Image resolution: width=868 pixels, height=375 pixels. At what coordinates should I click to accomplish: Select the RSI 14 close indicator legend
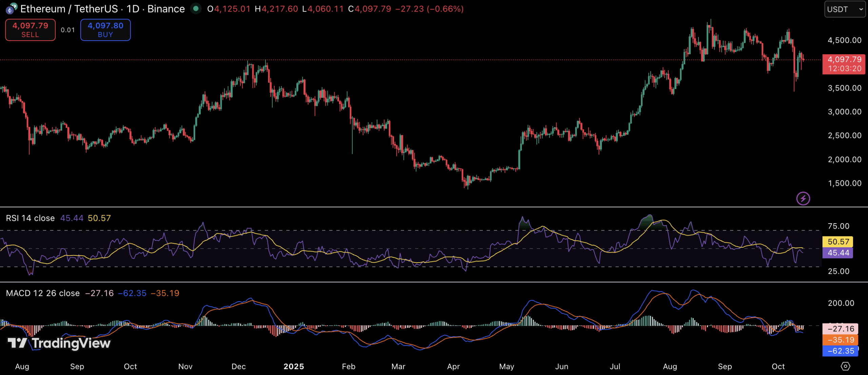point(30,218)
